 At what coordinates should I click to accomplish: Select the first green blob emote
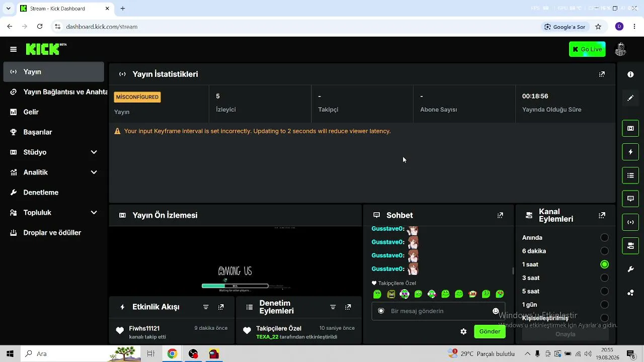(377, 294)
